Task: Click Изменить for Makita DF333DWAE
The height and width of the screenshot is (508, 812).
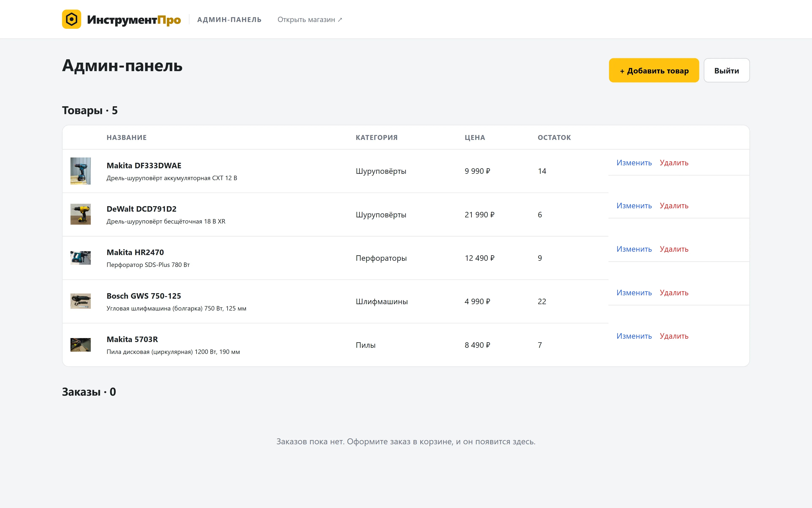Action: click(x=634, y=163)
